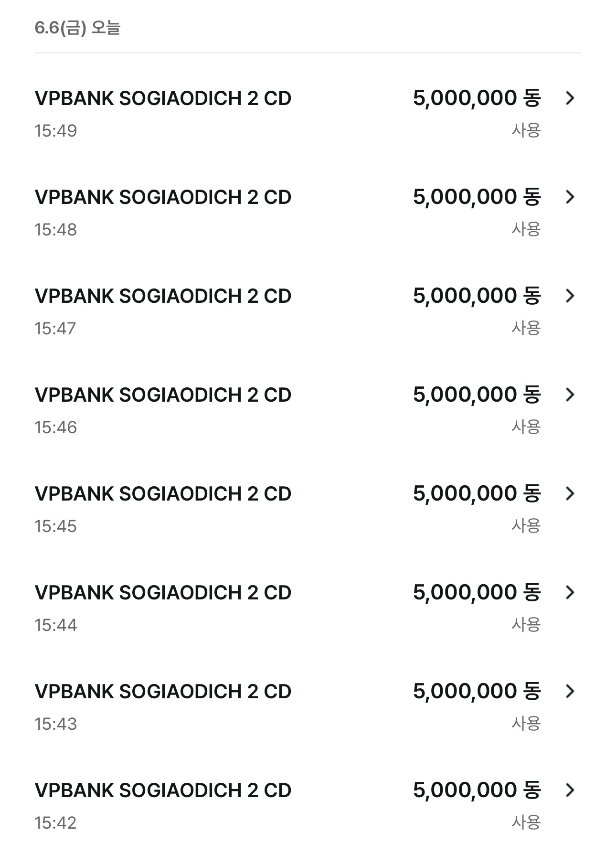Open VPBANK SOGIAODICH entry made at 15:49
This screenshot has height=854, width=616.
tap(163, 98)
